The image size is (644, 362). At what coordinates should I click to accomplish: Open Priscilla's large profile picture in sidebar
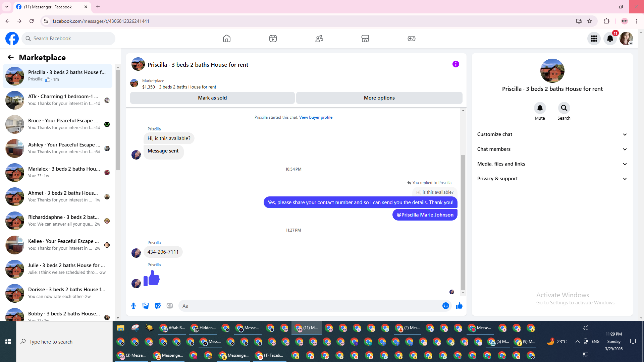click(x=552, y=71)
